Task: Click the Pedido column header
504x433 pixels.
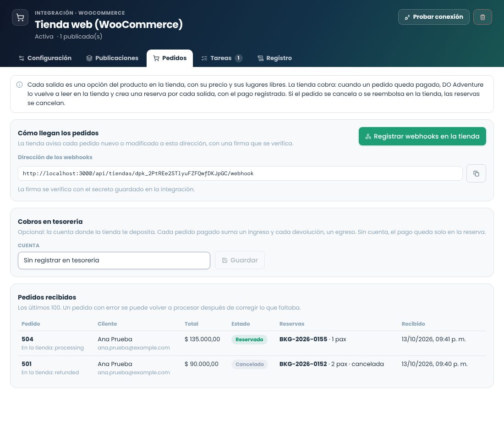Action: click(31, 324)
